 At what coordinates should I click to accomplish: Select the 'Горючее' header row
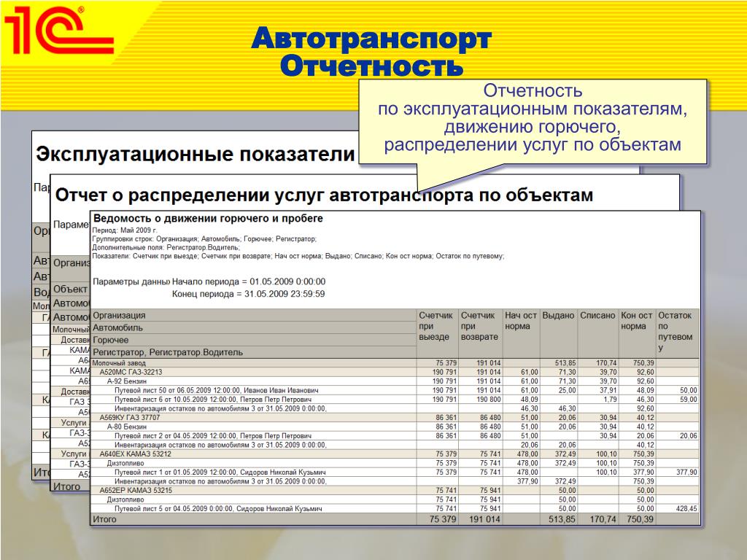coord(255,340)
